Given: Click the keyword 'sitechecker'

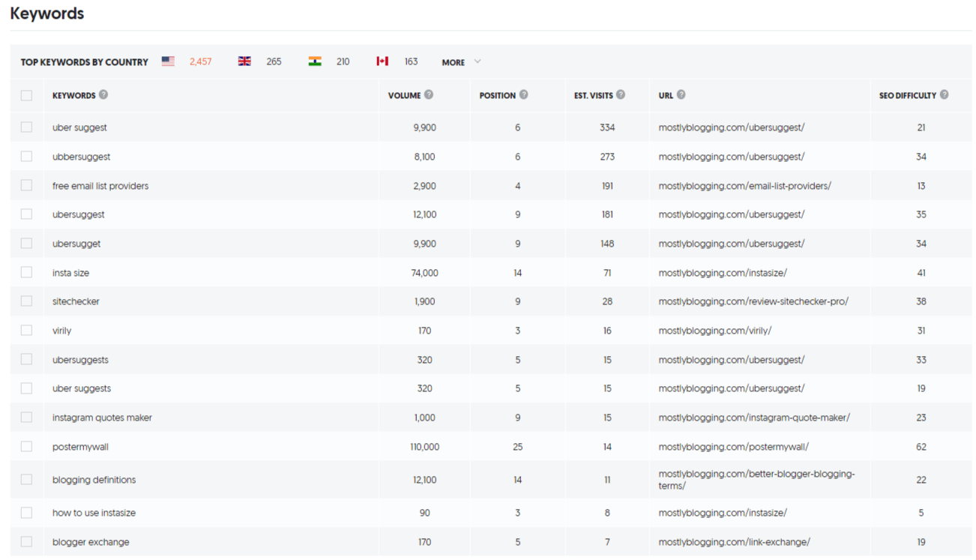Looking at the screenshot, I should (x=76, y=301).
